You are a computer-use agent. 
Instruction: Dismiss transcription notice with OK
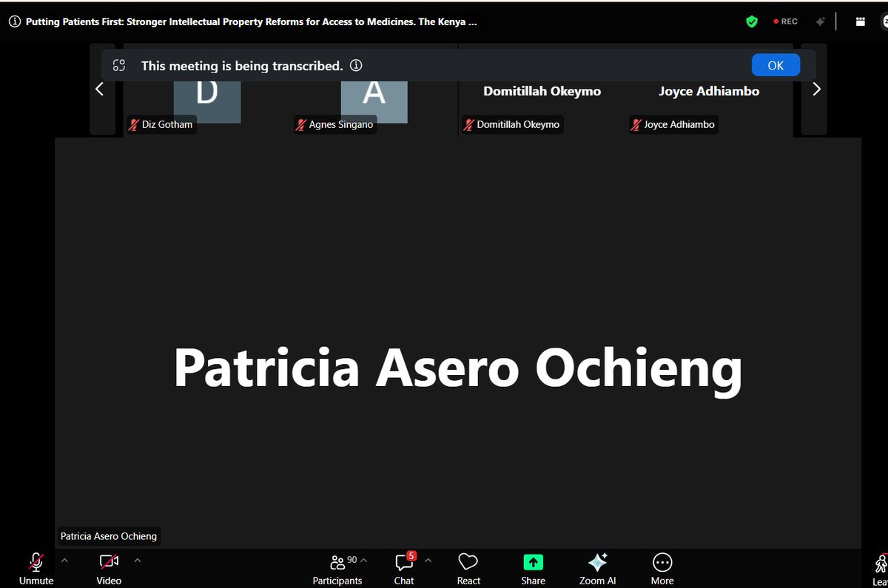(x=776, y=65)
